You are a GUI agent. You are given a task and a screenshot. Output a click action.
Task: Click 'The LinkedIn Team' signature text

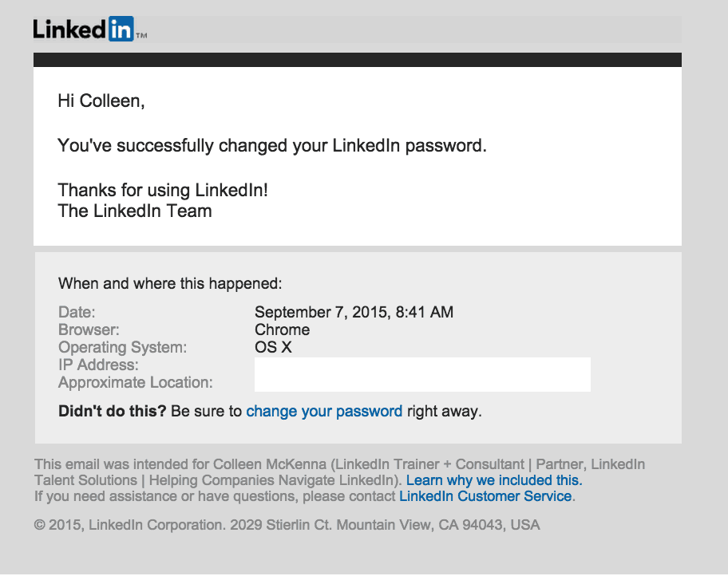point(135,211)
